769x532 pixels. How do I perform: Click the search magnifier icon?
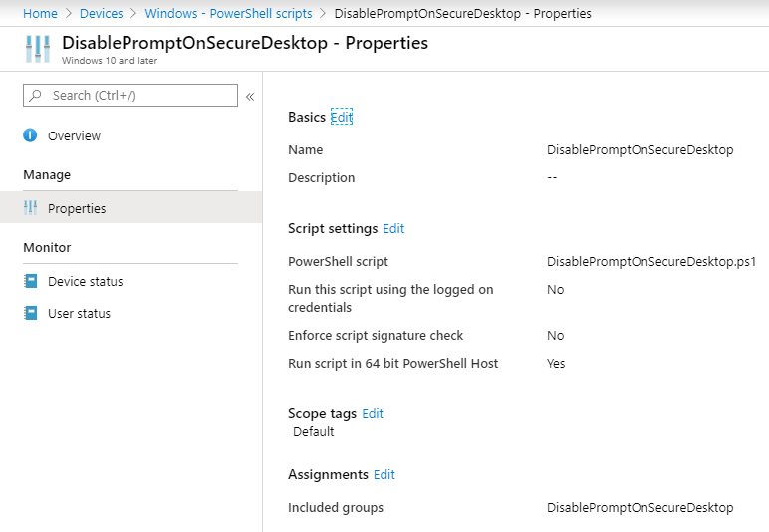[x=35, y=95]
